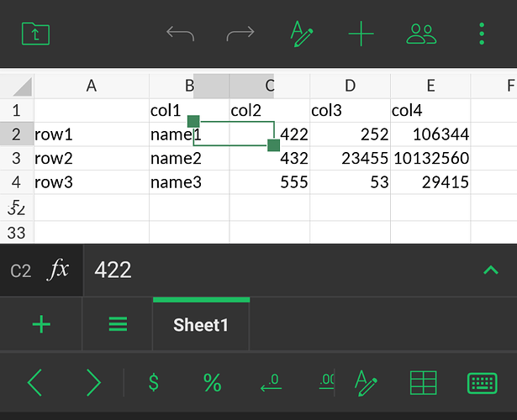Tap the undo arrow in top toolbar
The height and width of the screenshot is (420, 517).
(x=180, y=34)
